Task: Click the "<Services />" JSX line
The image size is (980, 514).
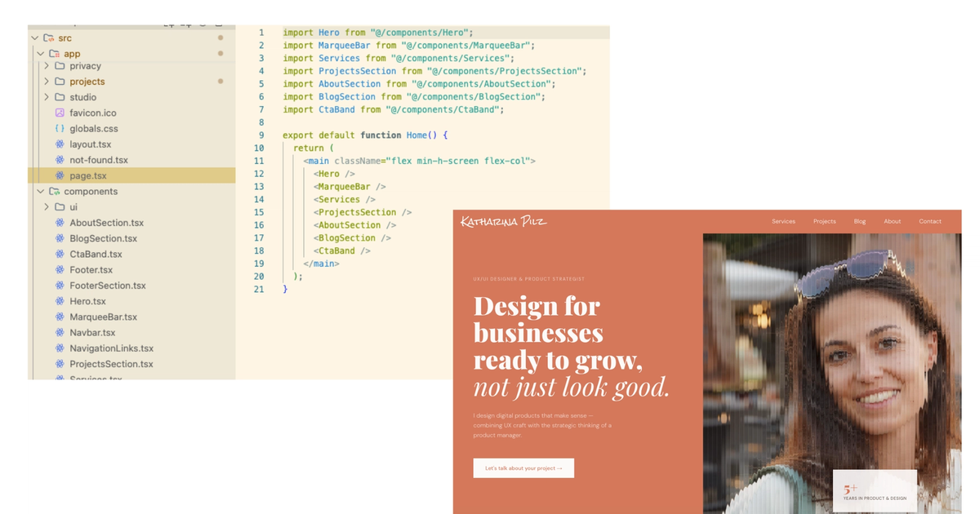Action: pos(345,199)
